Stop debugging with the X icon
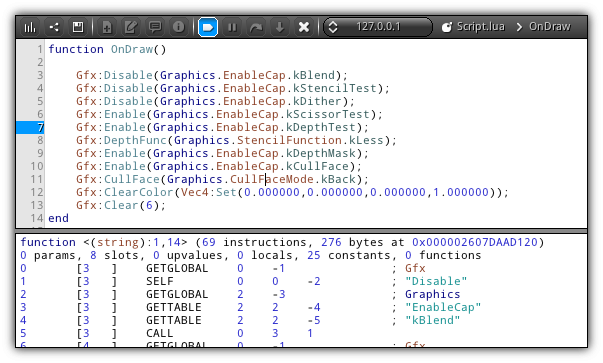Screen dimensions: 603x363 304,27
